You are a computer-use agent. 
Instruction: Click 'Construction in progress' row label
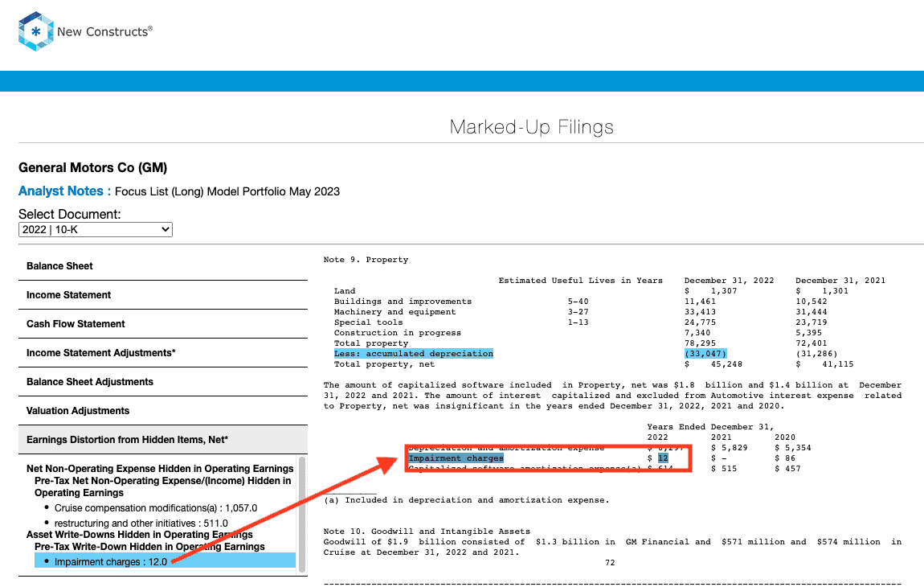pyautogui.click(x=398, y=333)
